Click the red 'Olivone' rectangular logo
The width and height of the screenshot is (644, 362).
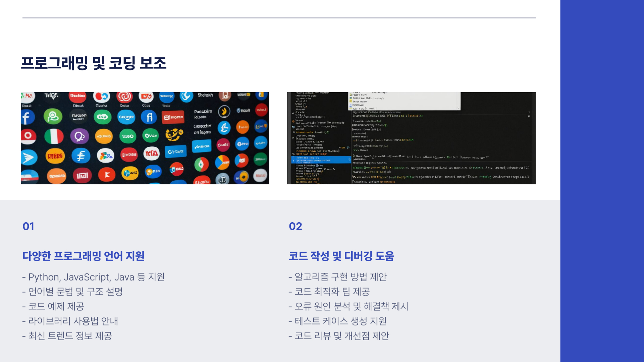[173, 117]
